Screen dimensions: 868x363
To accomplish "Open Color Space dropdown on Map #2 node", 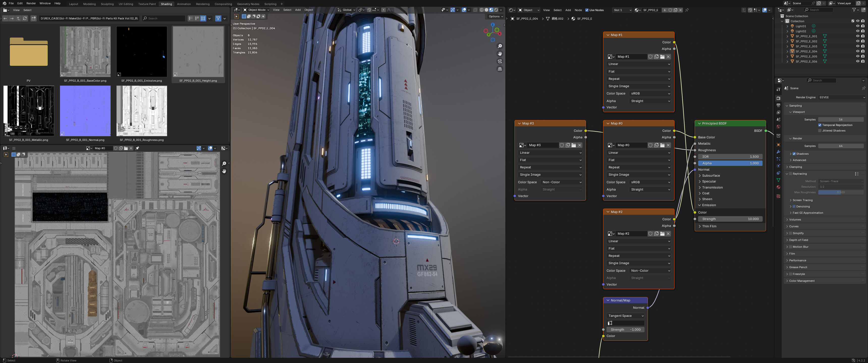I will coord(650,271).
